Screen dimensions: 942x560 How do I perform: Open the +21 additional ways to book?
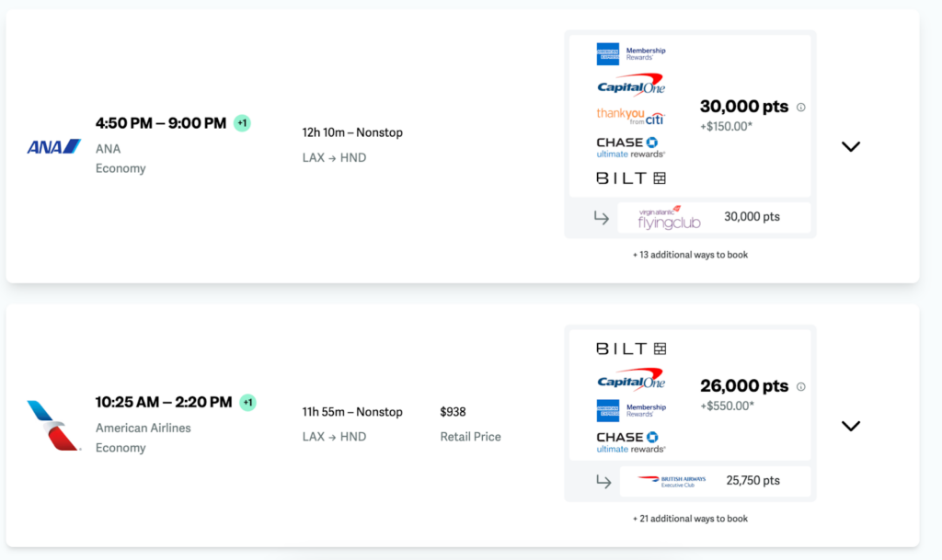click(690, 519)
